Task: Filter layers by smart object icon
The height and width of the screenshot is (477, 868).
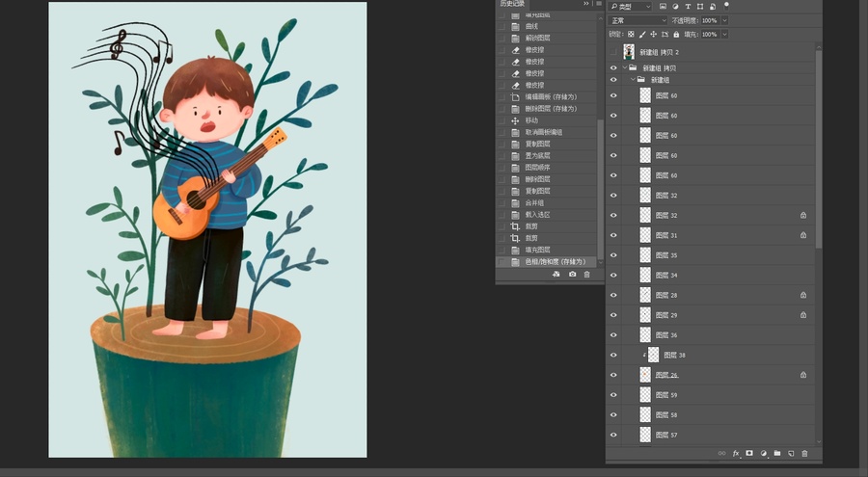Action: 713,7
